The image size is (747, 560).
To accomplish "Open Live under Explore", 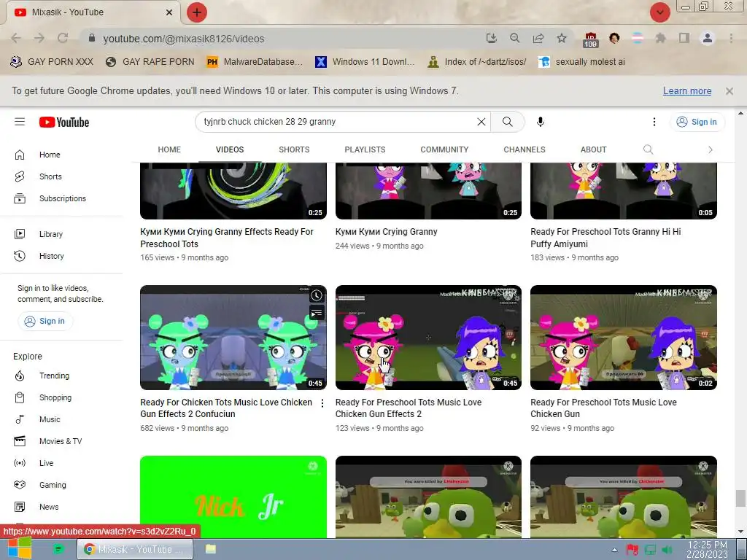I will point(46,463).
